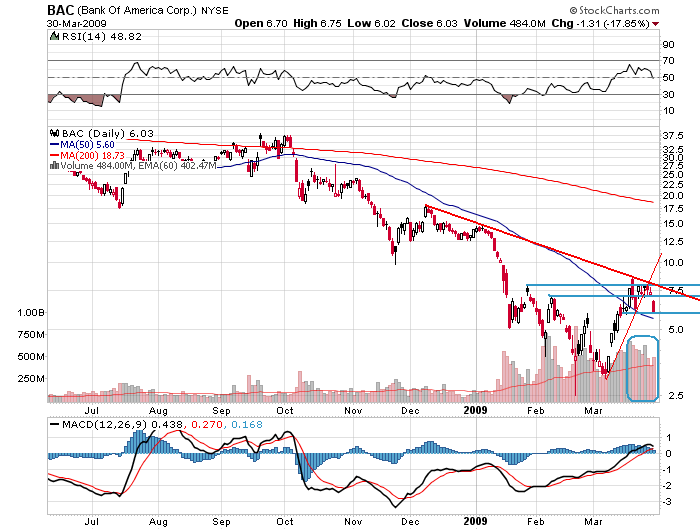Click the 20.0 price axis label
Screen dimensions: 700x530
673,196
